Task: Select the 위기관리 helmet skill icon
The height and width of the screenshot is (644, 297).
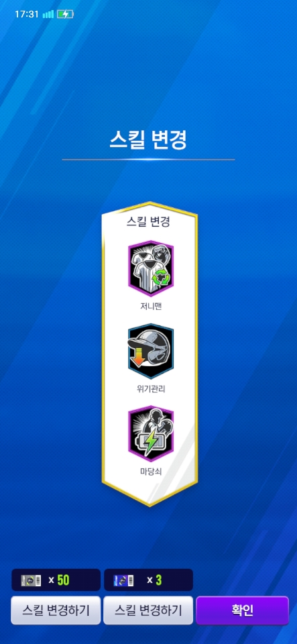Action: 151,352
